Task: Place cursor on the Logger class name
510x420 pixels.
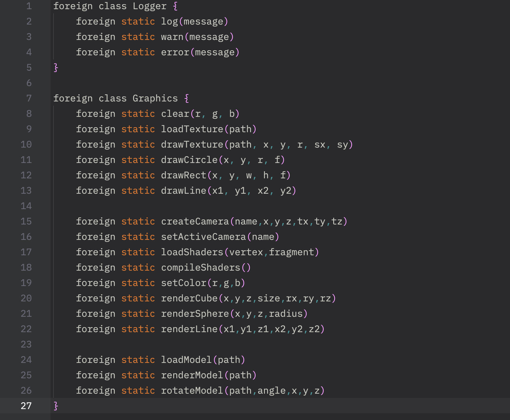Action: (x=149, y=6)
